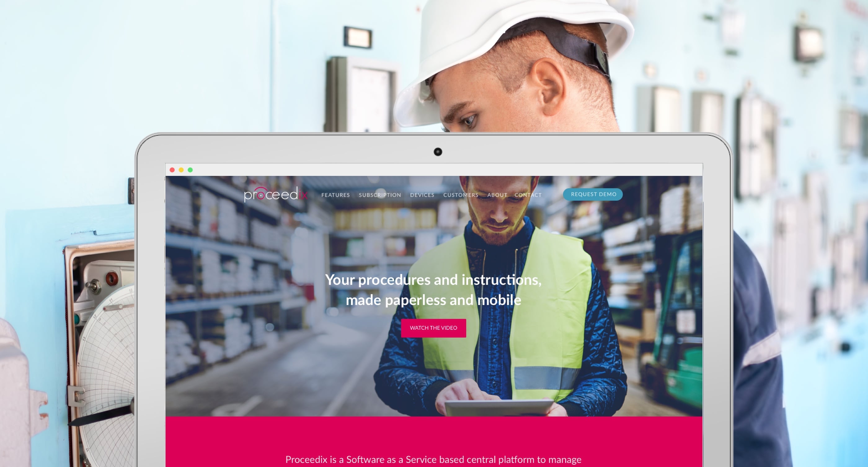Viewport: 868px width, 467px height.
Task: Click the Request Demo button
Action: (593, 194)
